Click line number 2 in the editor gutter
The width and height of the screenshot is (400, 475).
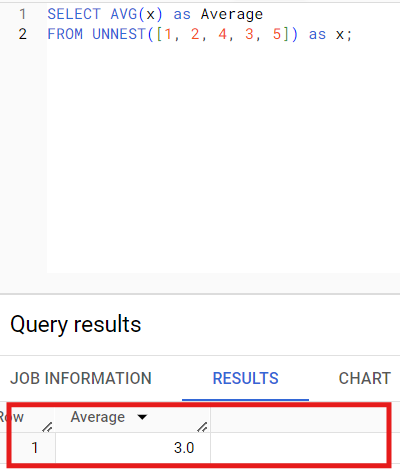tap(22, 34)
